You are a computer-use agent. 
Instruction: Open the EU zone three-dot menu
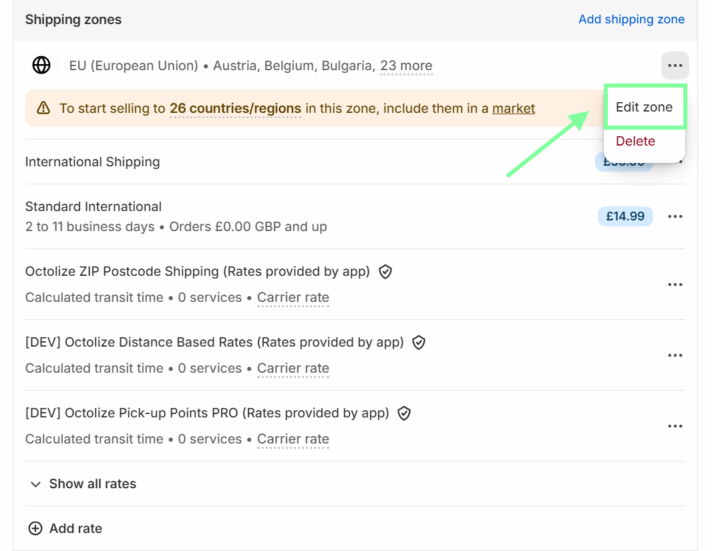coord(675,66)
